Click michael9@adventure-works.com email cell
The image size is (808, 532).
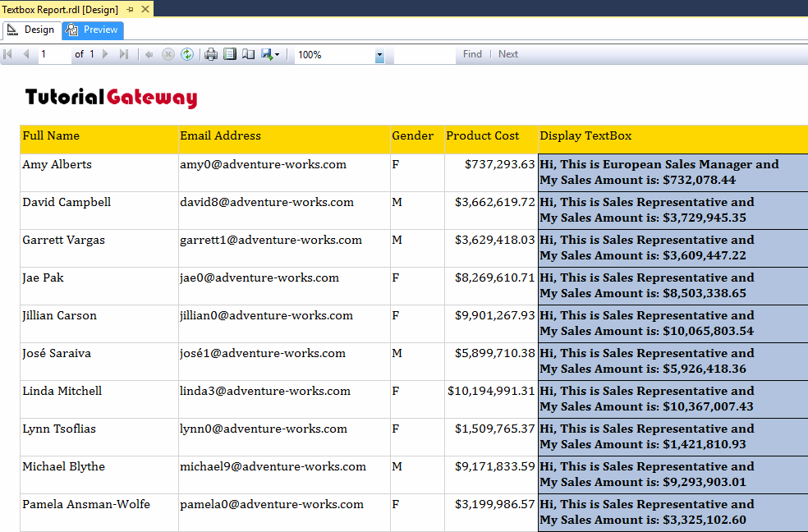(284, 475)
